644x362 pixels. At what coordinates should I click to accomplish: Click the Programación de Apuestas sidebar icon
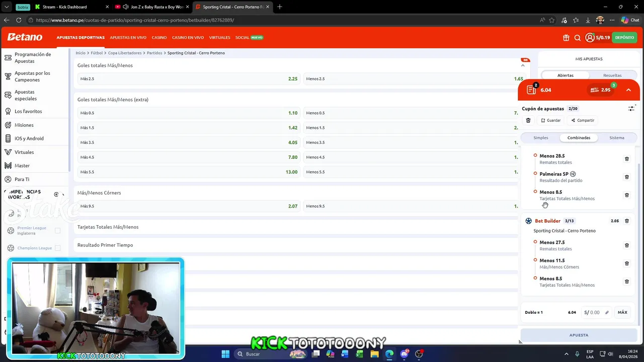[x=8, y=58]
